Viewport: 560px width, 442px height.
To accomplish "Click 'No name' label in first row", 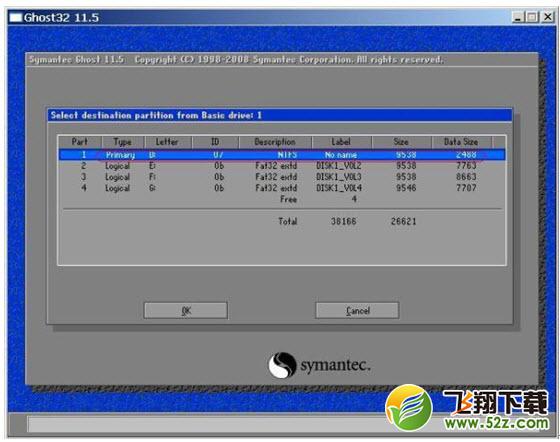I will tap(341, 155).
